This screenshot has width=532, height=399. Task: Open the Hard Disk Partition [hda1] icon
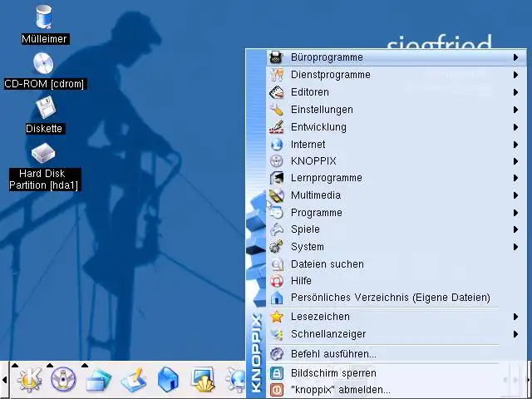pos(43,153)
